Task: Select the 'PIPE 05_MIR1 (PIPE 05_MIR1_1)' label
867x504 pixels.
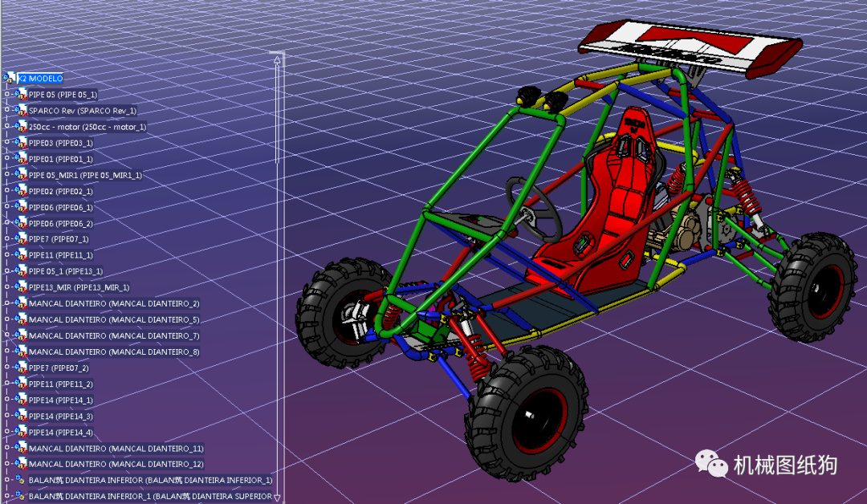Action: pos(85,175)
